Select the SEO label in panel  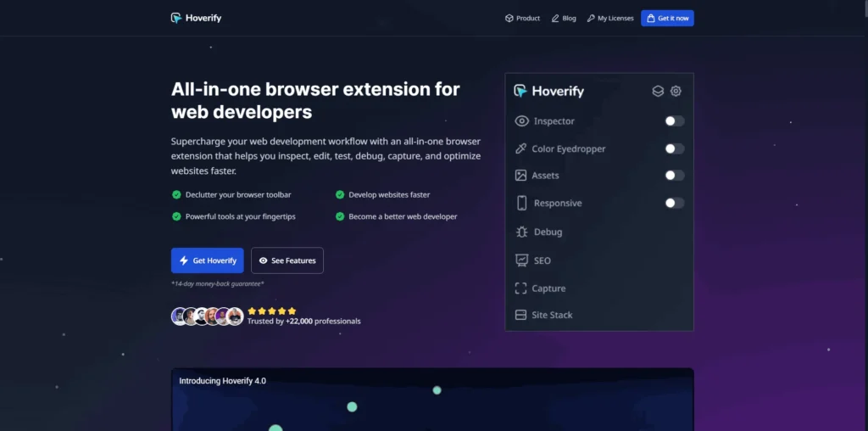(542, 260)
